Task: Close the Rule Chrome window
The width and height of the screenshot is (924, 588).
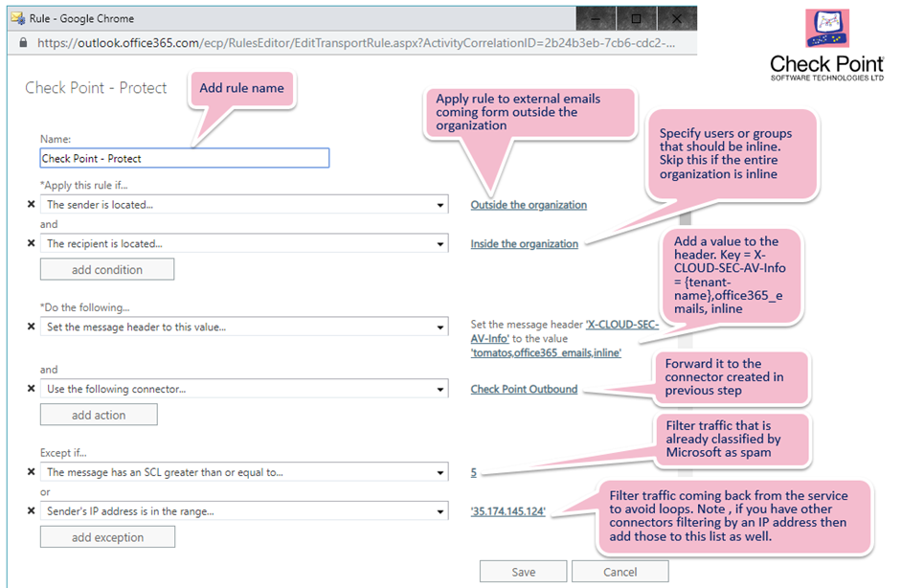Action: click(x=677, y=19)
